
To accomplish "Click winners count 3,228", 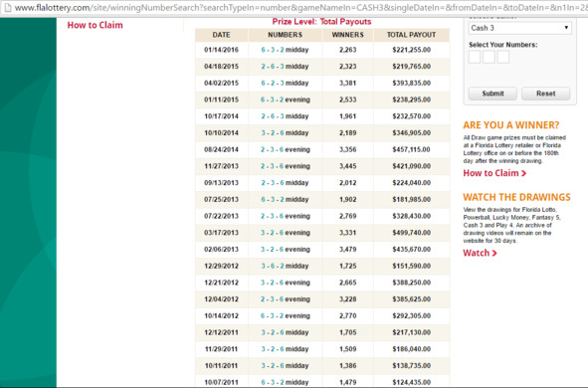I will coord(347,299).
